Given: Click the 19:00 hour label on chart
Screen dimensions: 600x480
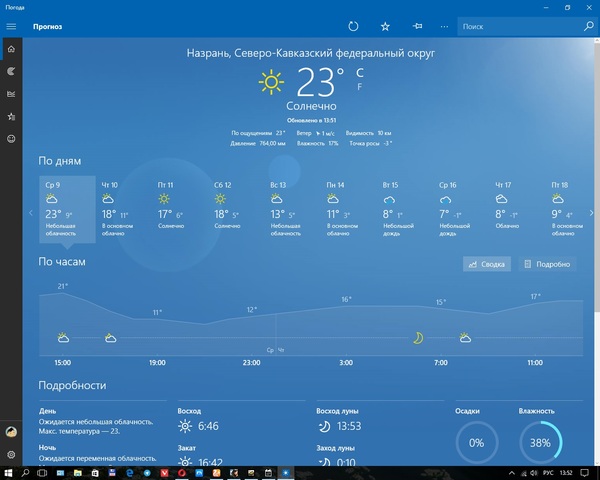Looking at the screenshot, I should (x=157, y=362).
